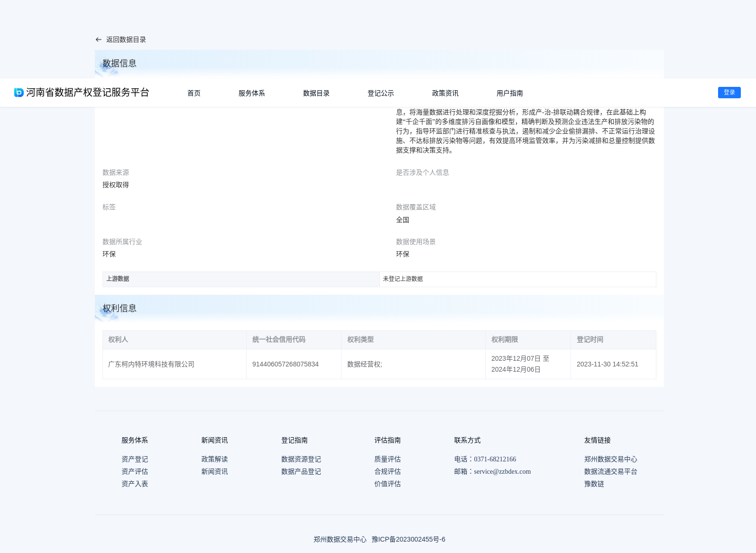
Task: Open footer link 价值评估
Action: click(x=387, y=484)
